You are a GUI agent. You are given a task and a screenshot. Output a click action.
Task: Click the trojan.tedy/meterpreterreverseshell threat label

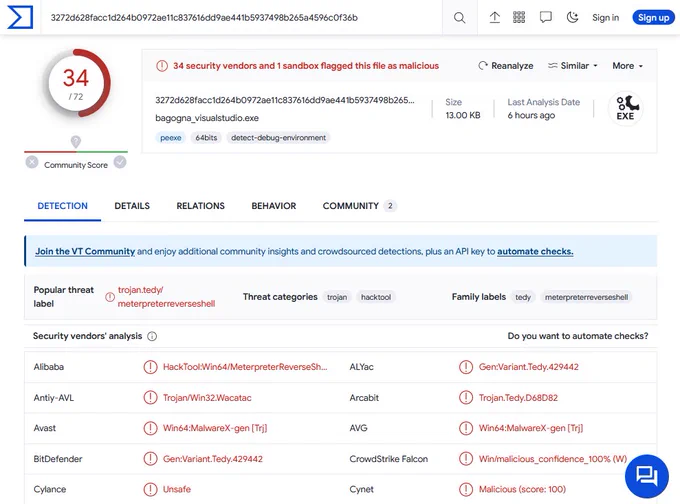[x=167, y=297]
